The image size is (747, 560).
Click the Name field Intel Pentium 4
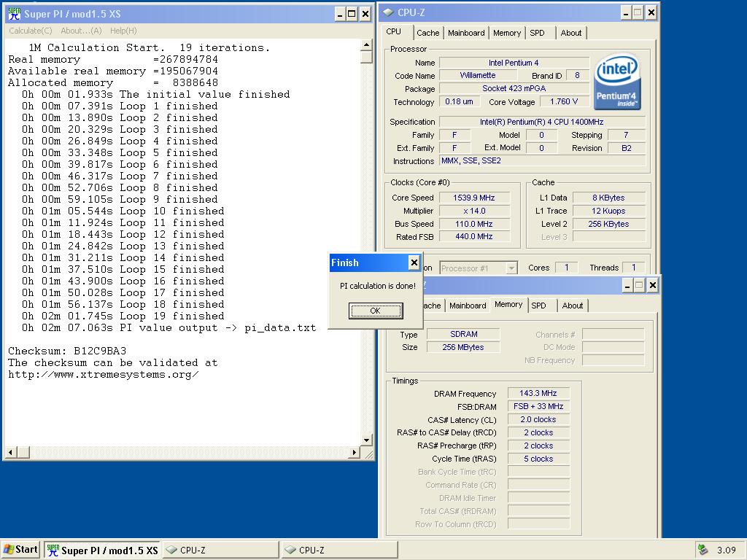(514, 63)
